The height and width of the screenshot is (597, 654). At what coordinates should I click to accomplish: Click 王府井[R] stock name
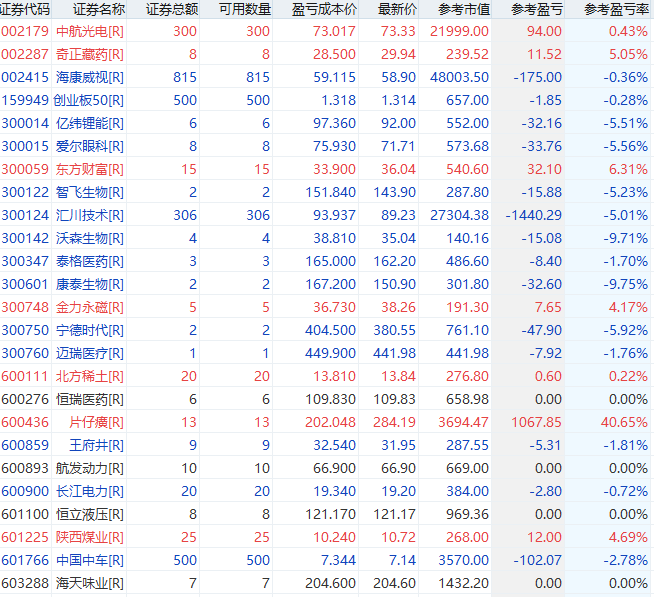[96, 445]
